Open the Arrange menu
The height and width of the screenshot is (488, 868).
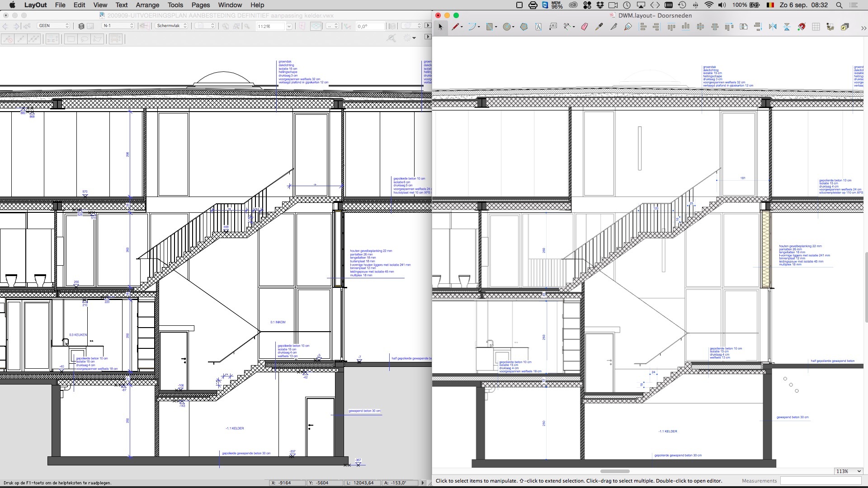pyautogui.click(x=147, y=5)
